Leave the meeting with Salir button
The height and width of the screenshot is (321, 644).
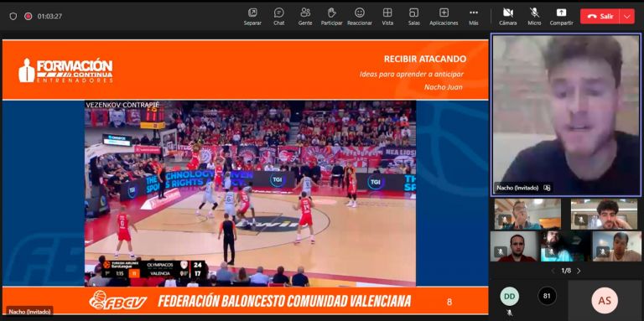(600, 17)
